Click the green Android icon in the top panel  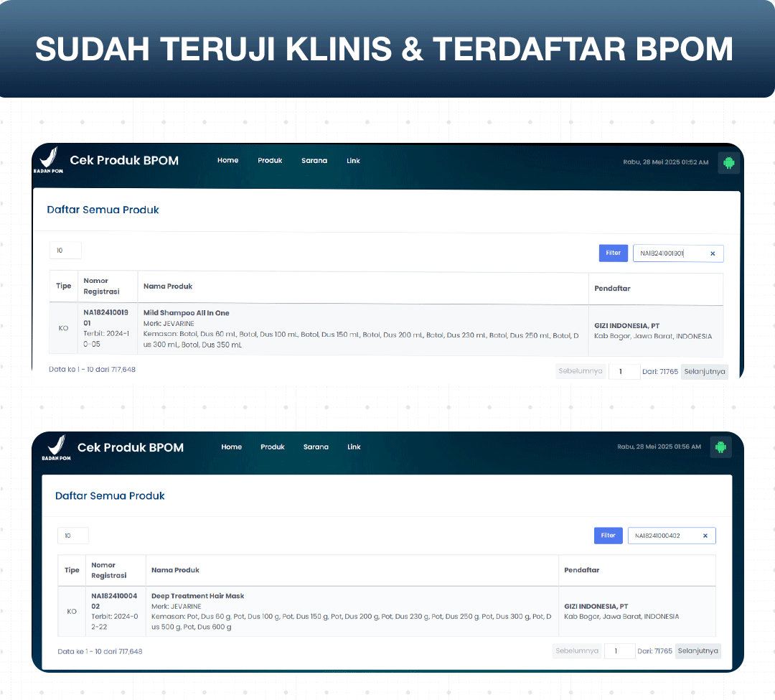click(729, 162)
